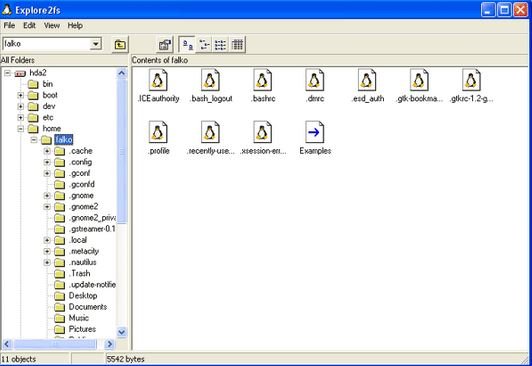The image size is (532, 366).
Task: Expand the .gnome folder node
Action: click(x=47, y=196)
